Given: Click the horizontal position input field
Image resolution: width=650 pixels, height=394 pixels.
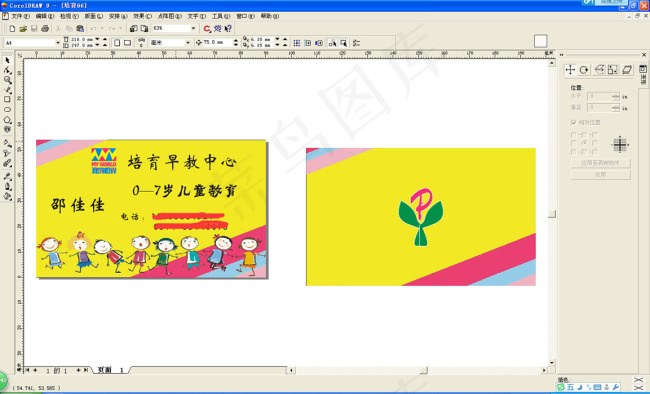Looking at the screenshot, I should 599,96.
